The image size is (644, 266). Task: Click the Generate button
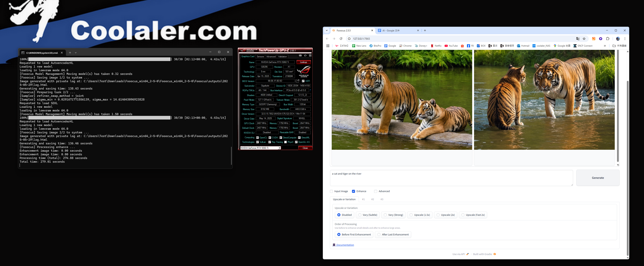point(598,178)
